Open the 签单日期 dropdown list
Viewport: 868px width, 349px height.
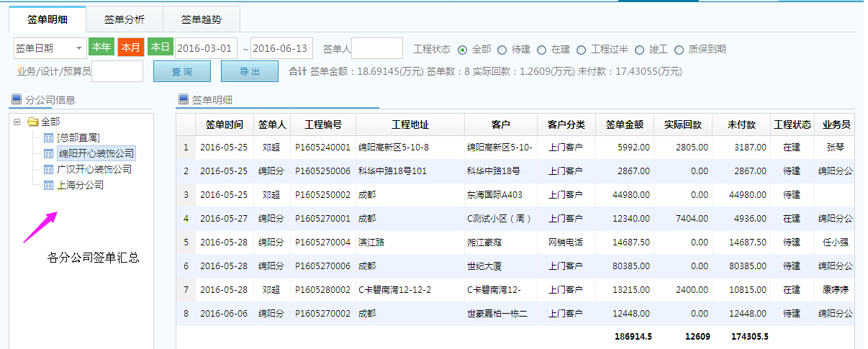[78, 48]
